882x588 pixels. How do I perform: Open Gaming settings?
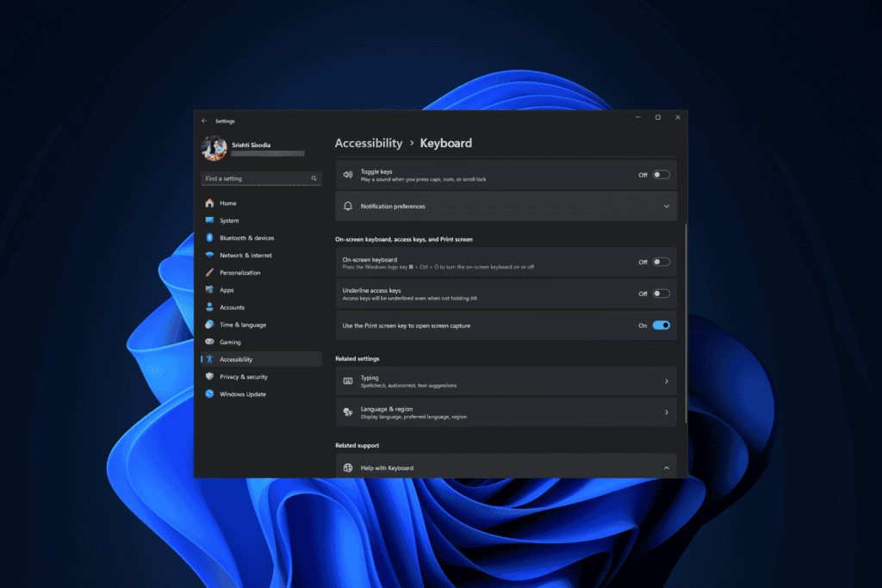click(229, 342)
